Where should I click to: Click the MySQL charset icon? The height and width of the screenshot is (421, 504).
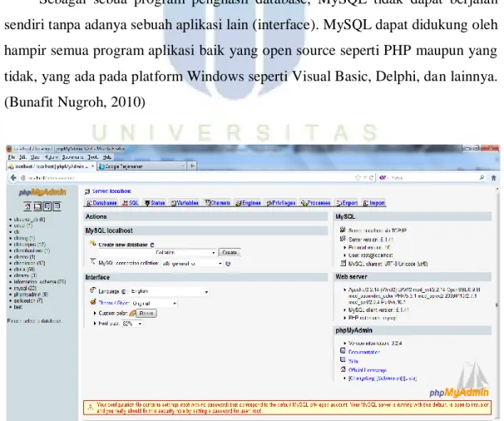pos(343,263)
